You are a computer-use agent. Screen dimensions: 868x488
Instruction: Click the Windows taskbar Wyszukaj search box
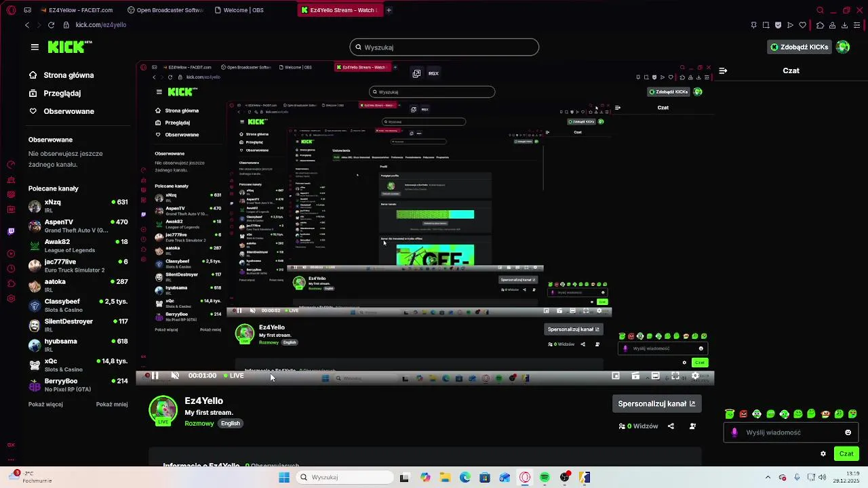click(x=343, y=477)
